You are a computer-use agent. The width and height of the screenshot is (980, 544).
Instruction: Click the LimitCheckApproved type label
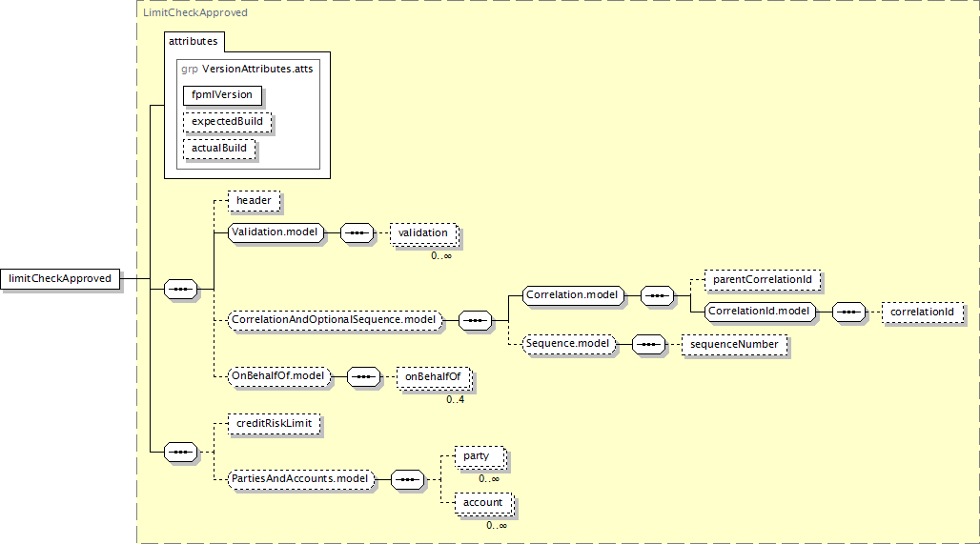tap(195, 12)
